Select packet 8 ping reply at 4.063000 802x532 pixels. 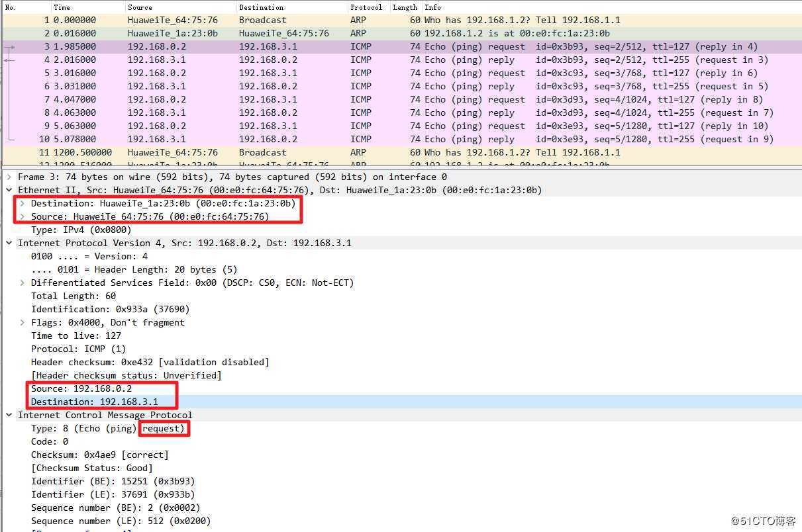pos(401,112)
